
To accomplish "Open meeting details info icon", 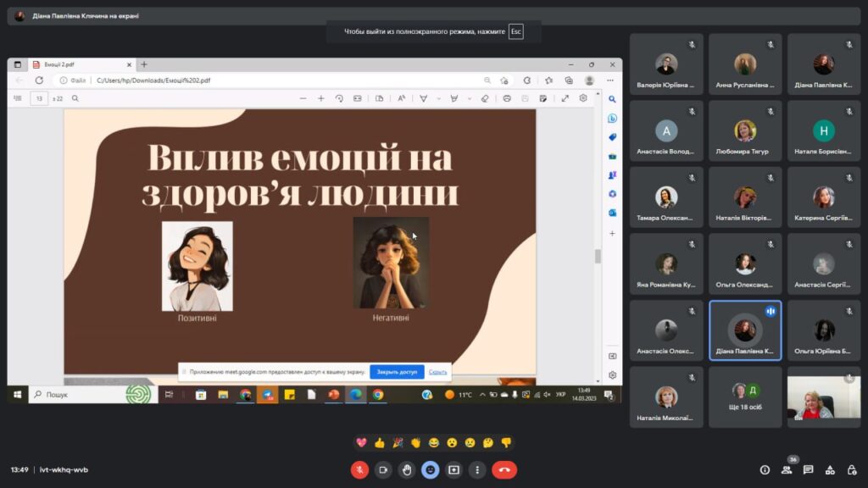I will (x=765, y=469).
